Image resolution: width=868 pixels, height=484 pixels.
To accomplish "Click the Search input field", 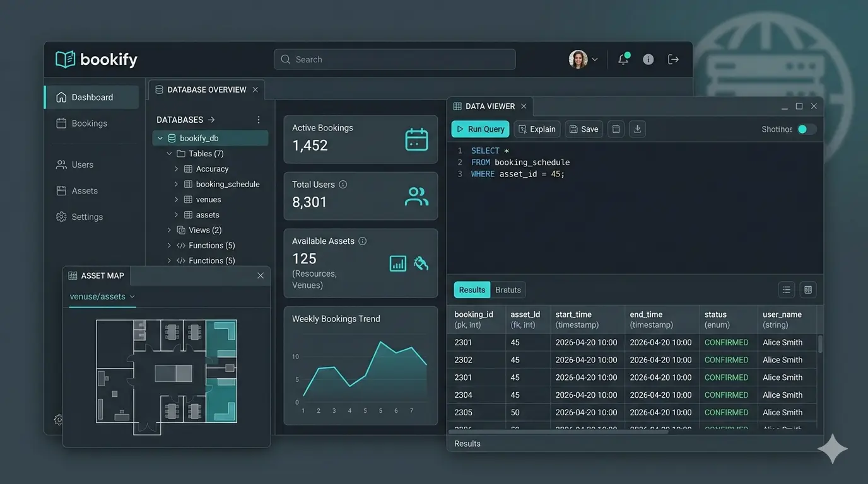I will [x=395, y=59].
